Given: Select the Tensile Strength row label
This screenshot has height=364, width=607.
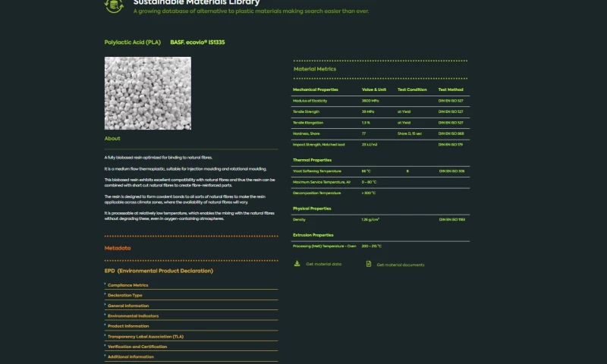Looking at the screenshot, I should tap(307, 111).
